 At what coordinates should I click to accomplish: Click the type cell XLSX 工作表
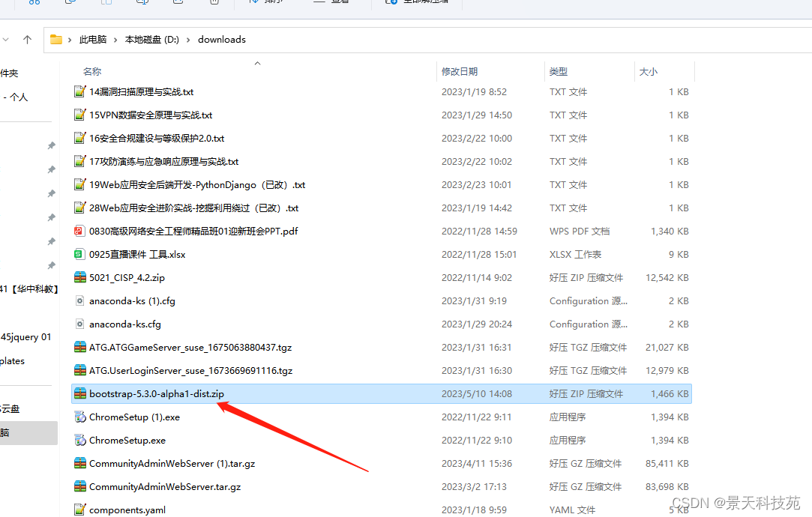(x=575, y=254)
